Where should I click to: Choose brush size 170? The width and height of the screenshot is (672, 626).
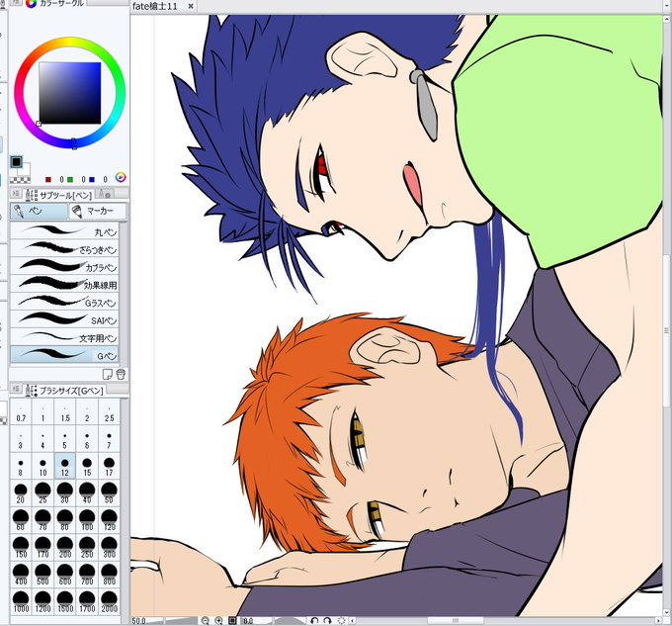pyautogui.click(x=42, y=548)
